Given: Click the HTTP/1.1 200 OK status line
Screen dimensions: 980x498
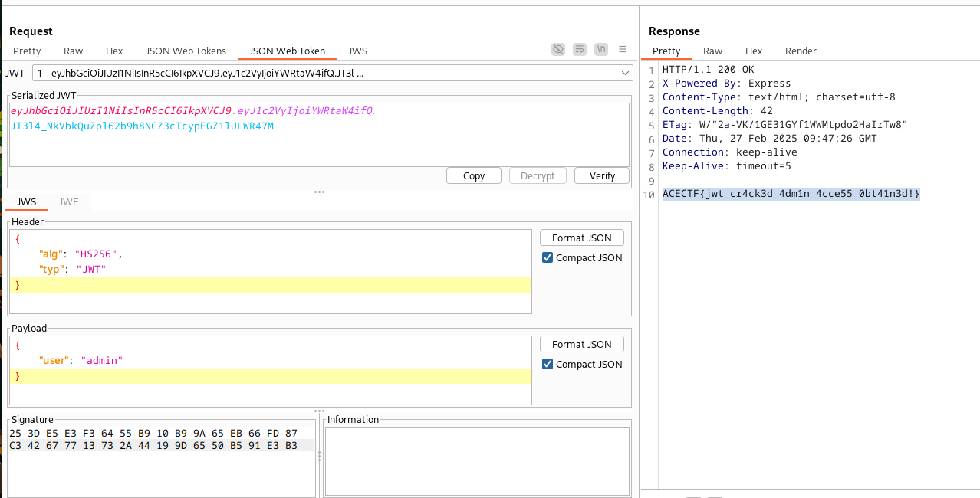Looking at the screenshot, I should [x=708, y=70].
